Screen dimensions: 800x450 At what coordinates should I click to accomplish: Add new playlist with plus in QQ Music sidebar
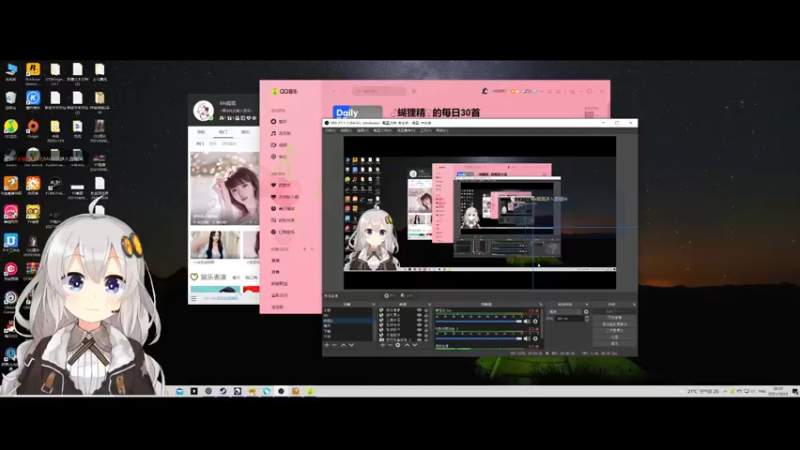click(x=305, y=249)
